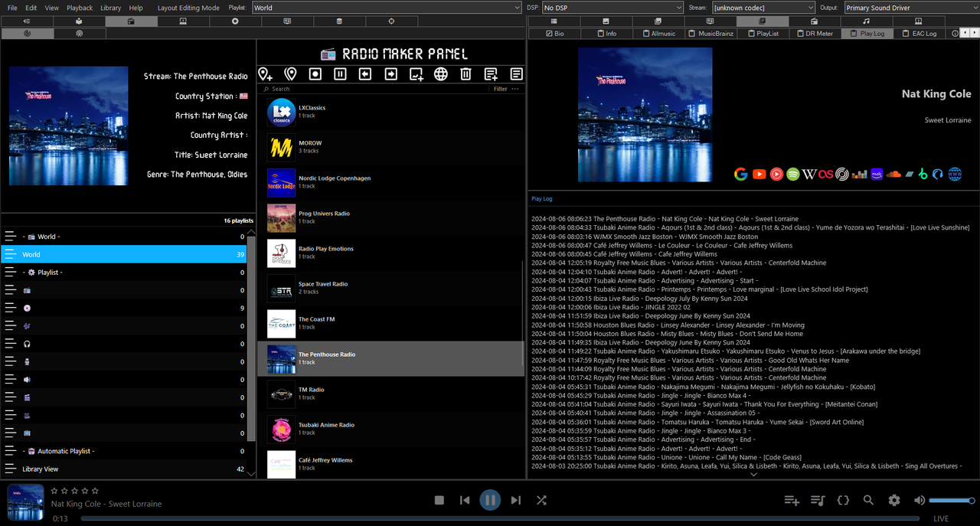Open the Library menu
Screen dimensions: 980x526
111,8
